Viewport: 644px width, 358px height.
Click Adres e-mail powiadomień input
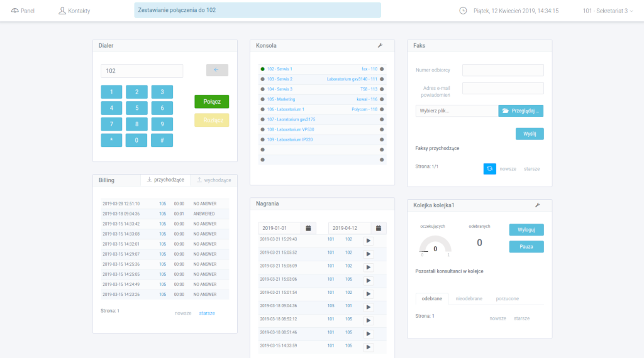(x=502, y=88)
